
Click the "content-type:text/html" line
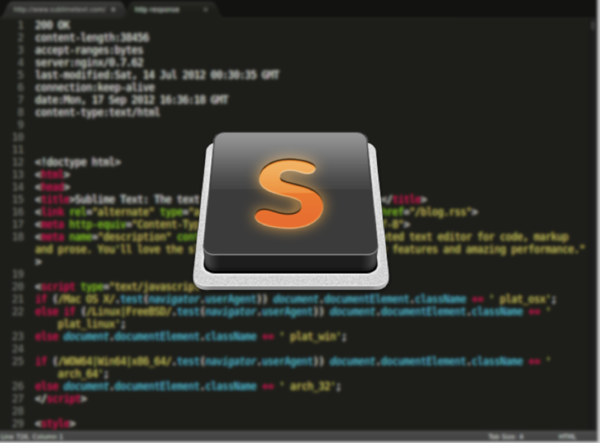pos(98,112)
